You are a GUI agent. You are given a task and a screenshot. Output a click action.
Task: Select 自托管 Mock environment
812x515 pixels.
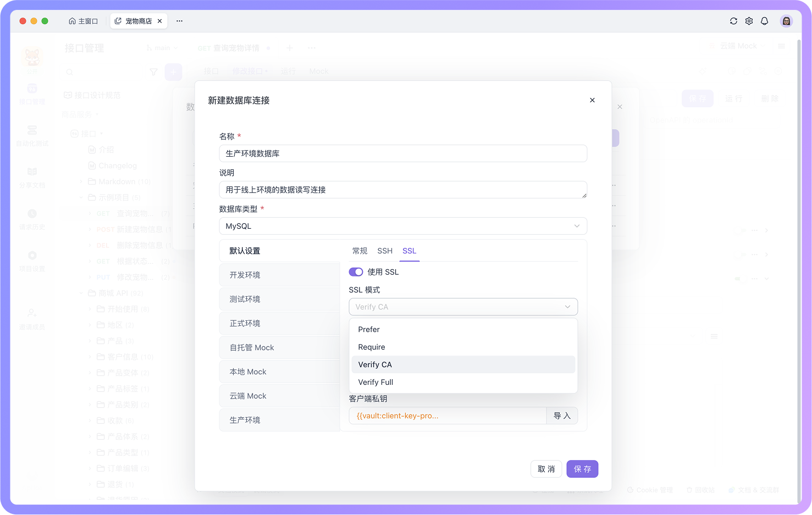coord(279,347)
